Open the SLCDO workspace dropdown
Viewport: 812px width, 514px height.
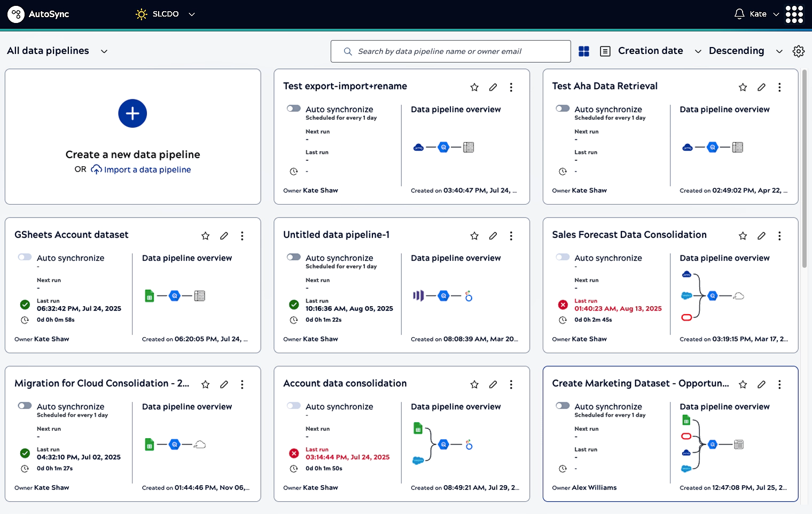(x=166, y=14)
